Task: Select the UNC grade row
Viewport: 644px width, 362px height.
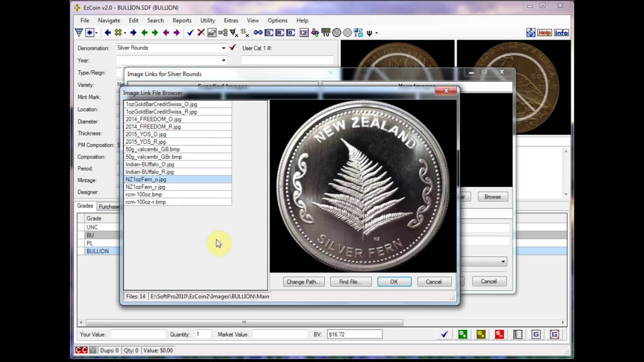Action: tap(99, 227)
